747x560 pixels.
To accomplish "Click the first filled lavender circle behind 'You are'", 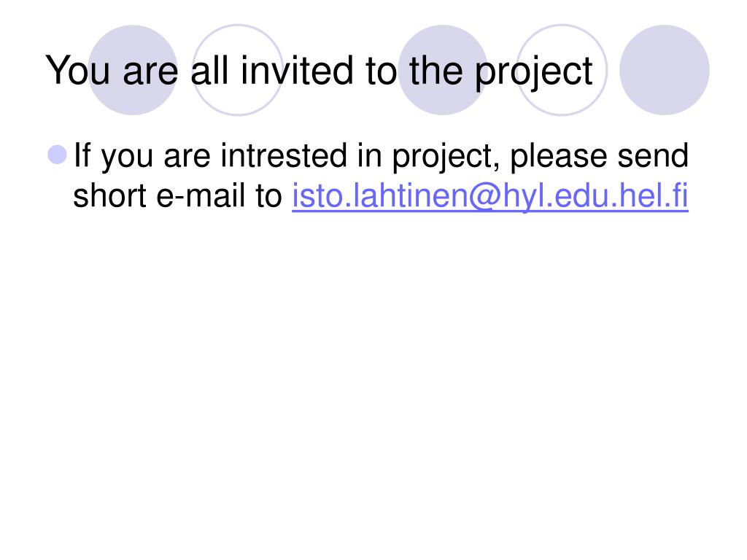I will [x=133, y=70].
